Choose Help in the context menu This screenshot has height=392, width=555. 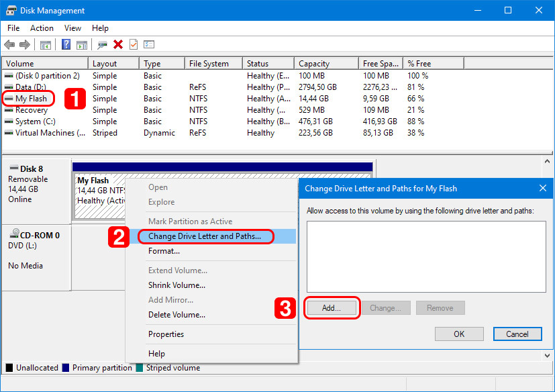pyautogui.click(x=211, y=353)
